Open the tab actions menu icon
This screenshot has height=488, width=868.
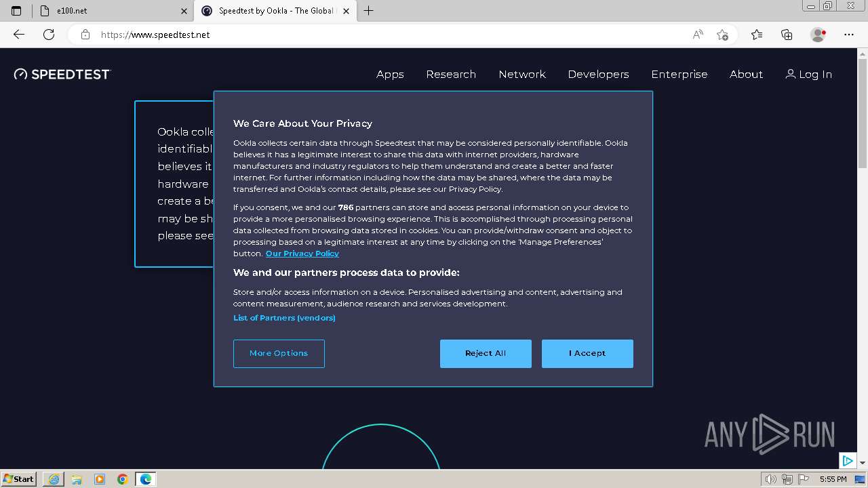[16, 11]
